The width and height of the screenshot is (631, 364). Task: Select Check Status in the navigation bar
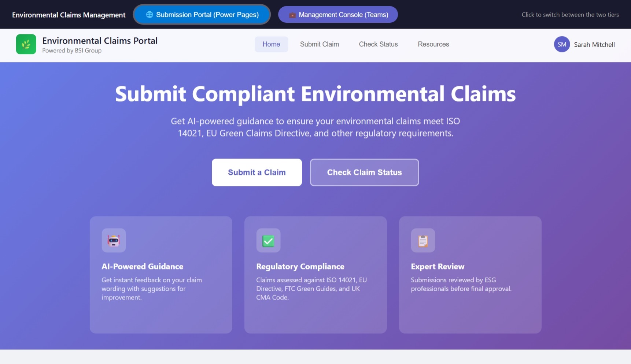click(x=378, y=44)
